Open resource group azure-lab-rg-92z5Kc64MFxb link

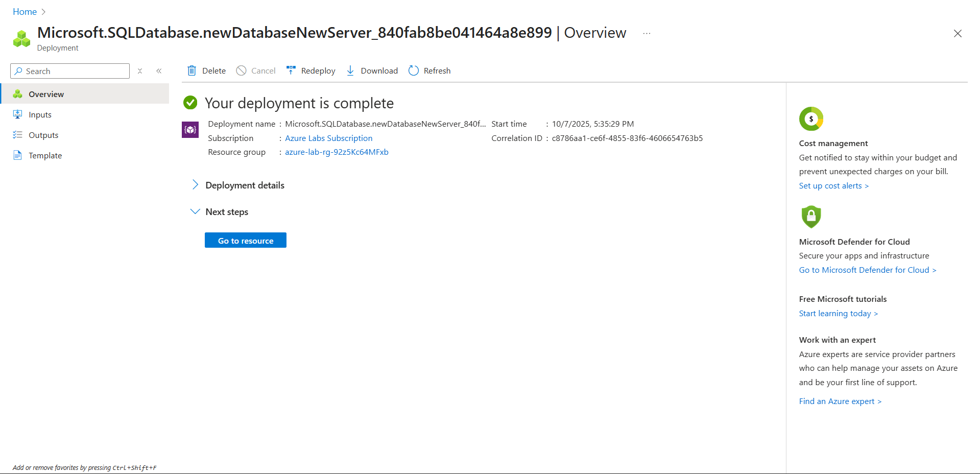point(337,152)
